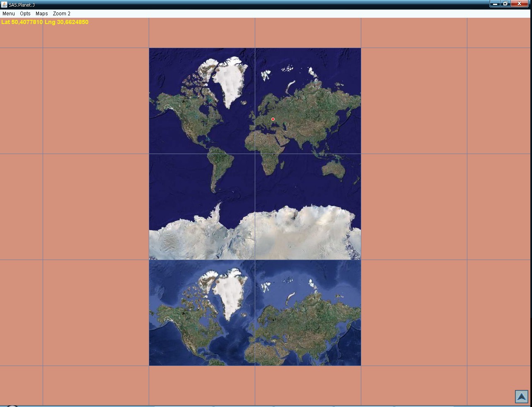This screenshot has width=532, height=407.
Task: Restore down the SAS.Planet.J window
Action: click(x=505, y=4)
